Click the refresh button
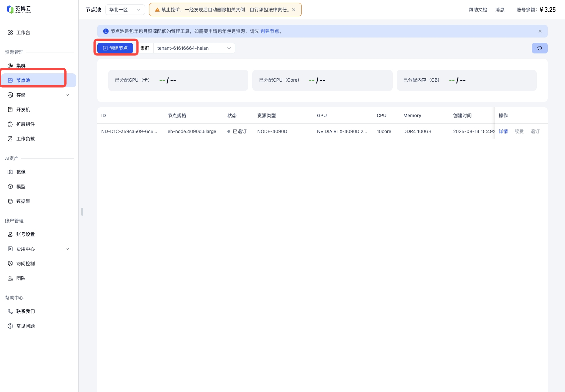This screenshot has height=392, width=565. pos(540,48)
